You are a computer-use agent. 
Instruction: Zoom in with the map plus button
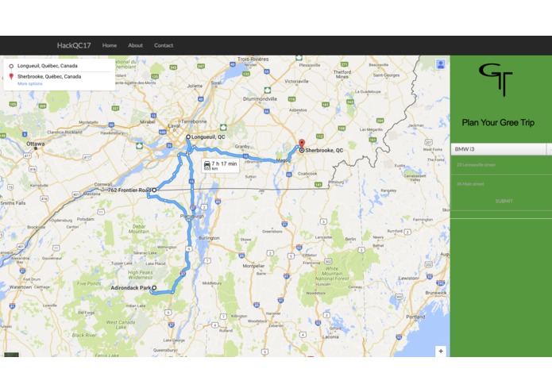click(x=441, y=351)
